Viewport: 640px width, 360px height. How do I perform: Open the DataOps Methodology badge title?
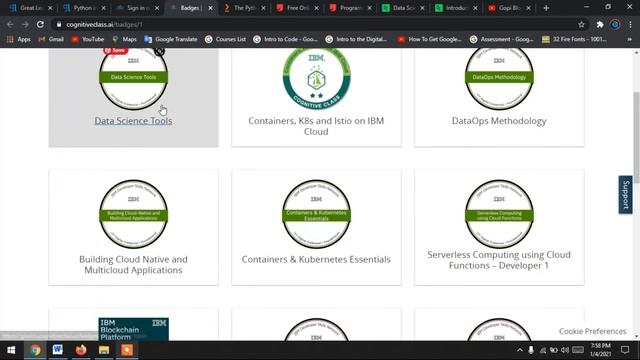tap(499, 121)
